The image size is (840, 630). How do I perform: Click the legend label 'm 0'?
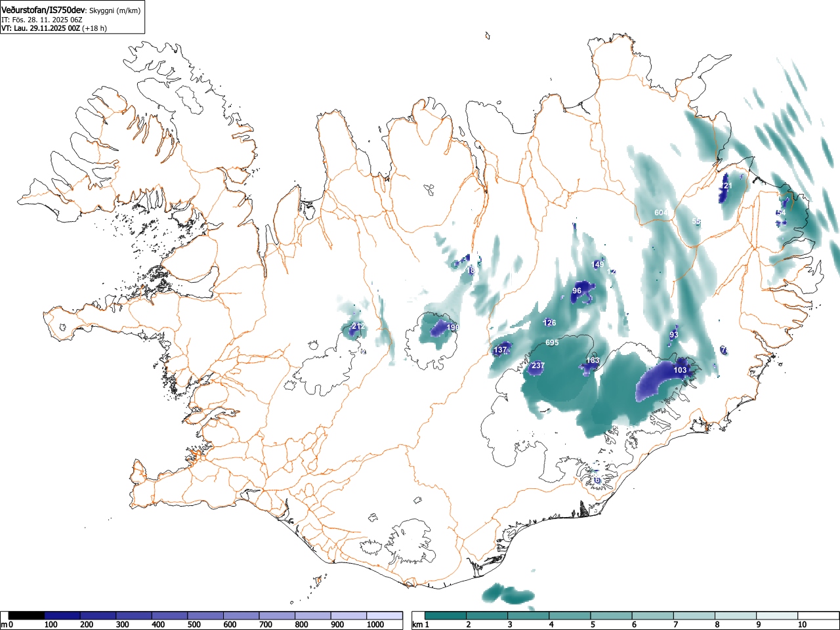7,625
